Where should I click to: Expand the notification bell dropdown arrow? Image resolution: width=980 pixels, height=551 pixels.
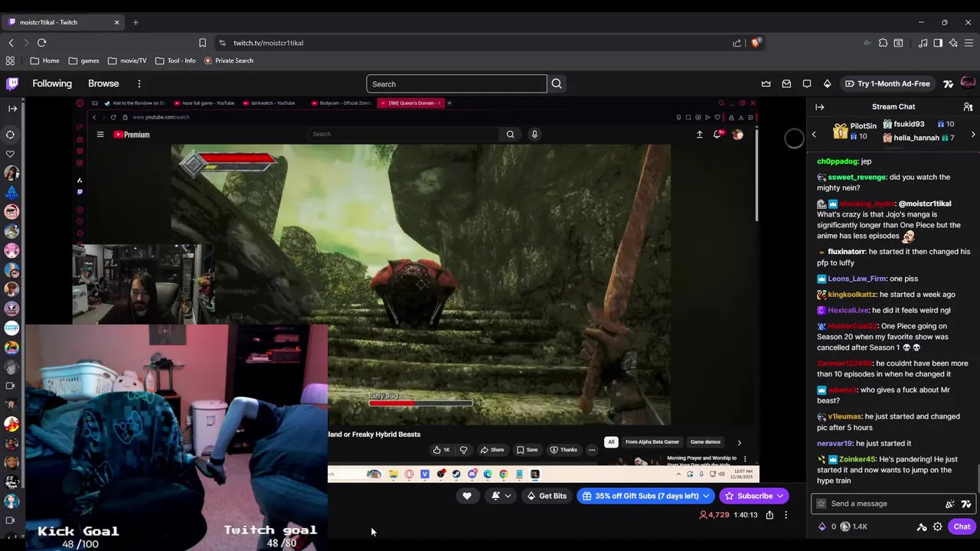click(508, 496)
